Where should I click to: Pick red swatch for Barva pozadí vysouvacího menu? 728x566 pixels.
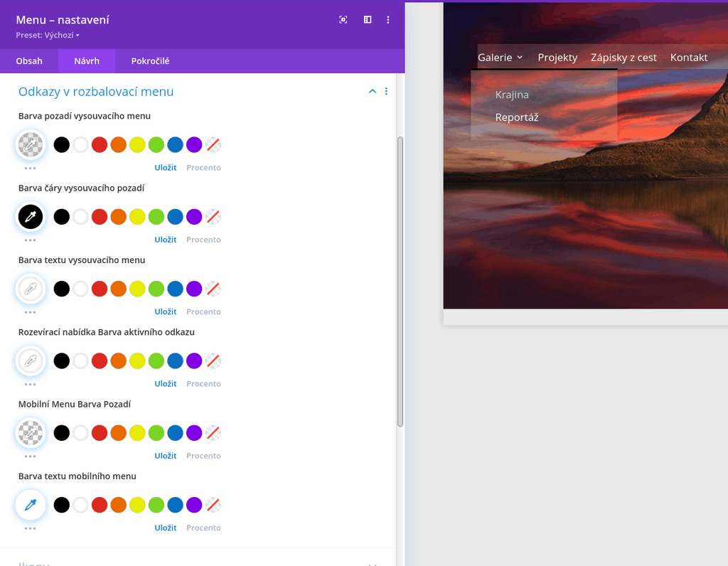pyautogui.click(x=100, y=145)
